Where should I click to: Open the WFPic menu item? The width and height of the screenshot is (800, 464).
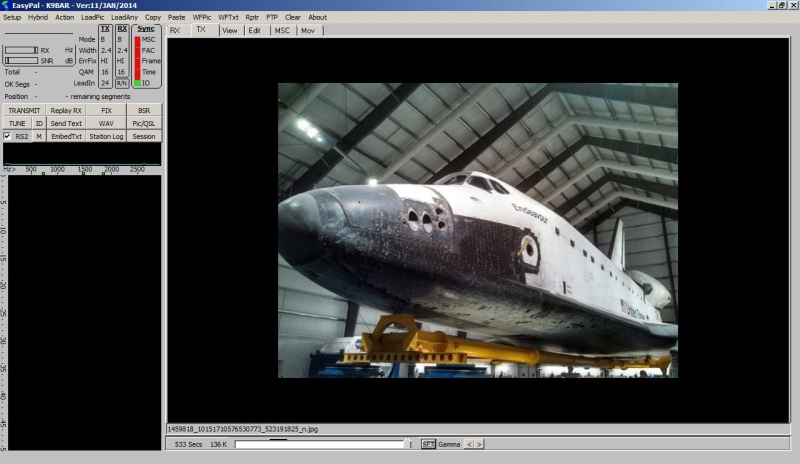tap(202, 17)
